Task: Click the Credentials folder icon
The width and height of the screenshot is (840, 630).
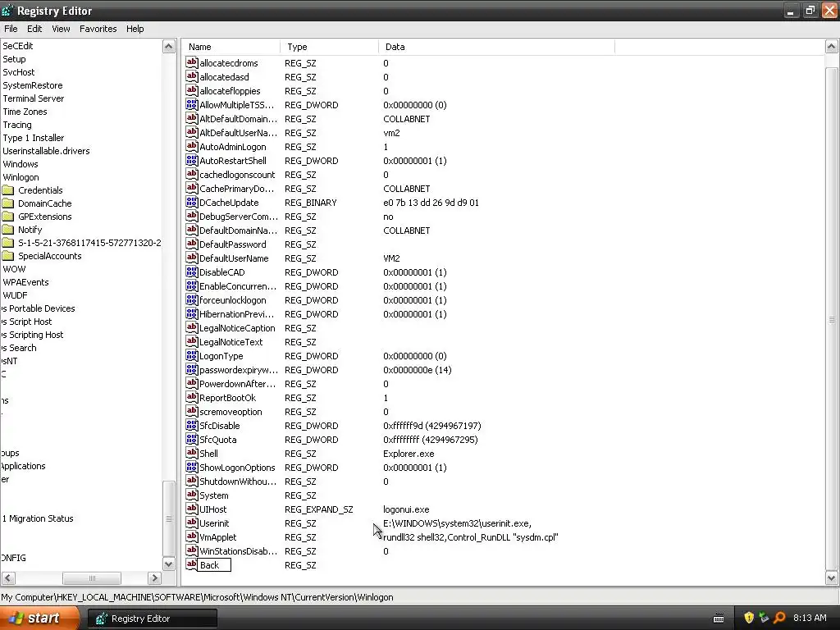Action: (x=8, y=190)
